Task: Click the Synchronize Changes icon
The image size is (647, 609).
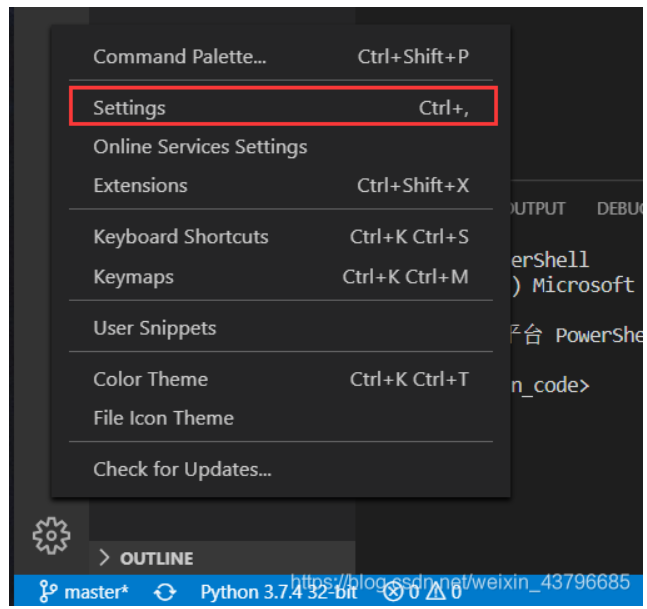Action: 165,592
